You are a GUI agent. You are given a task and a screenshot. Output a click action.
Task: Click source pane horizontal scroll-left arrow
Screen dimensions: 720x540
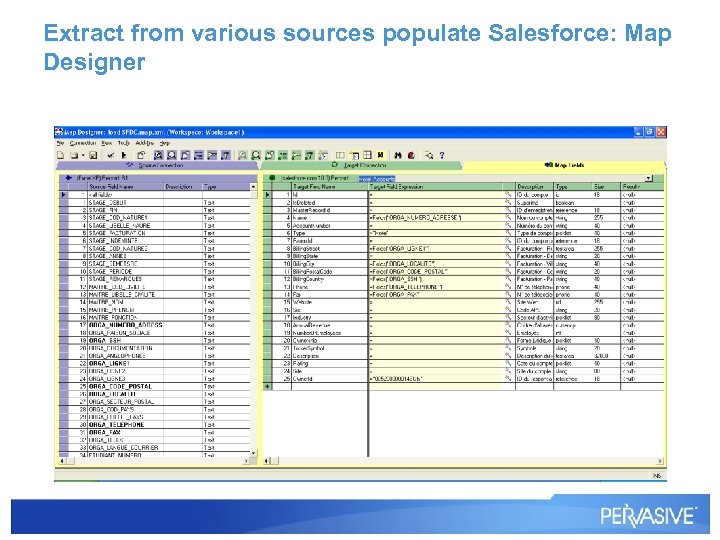(x=62, y=461)
